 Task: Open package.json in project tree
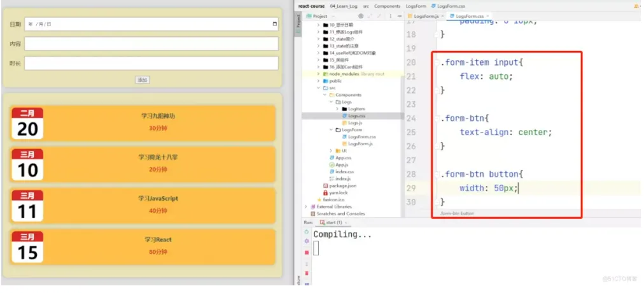340,186
